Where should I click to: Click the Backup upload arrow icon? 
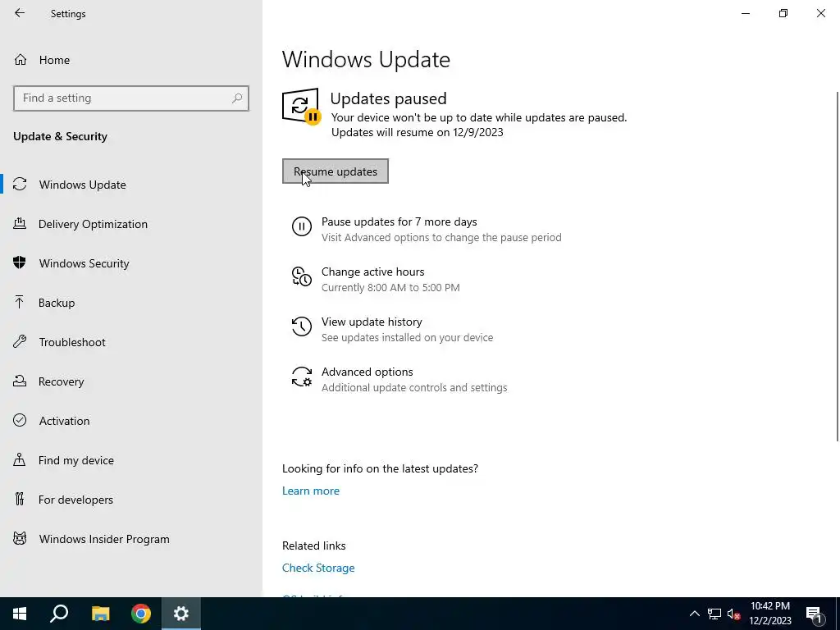20,303
